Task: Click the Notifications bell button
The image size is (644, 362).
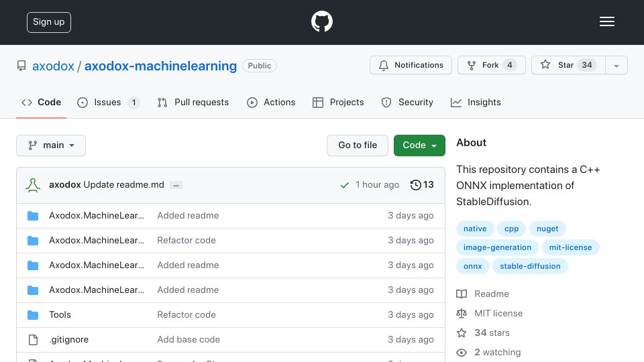Action: pyautogui.click(x=411, y=65)
